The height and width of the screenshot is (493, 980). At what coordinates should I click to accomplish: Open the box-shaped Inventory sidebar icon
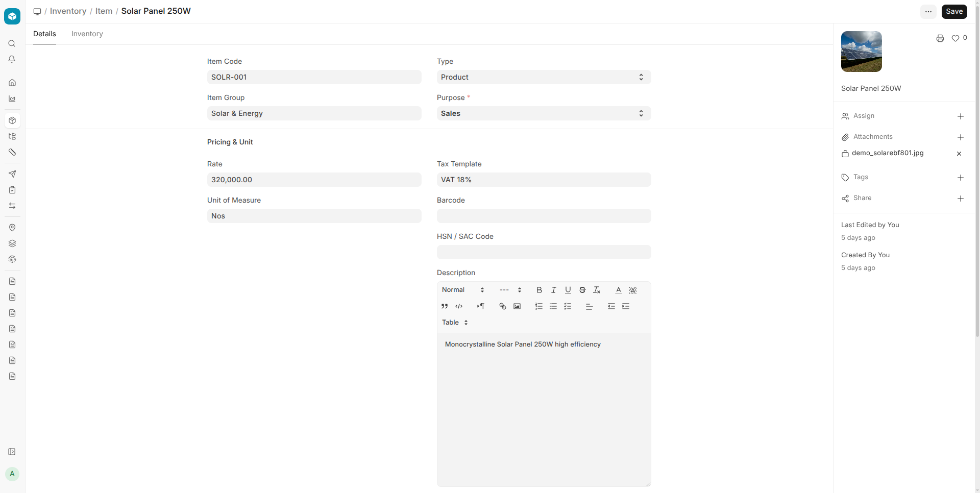[12, 120]
